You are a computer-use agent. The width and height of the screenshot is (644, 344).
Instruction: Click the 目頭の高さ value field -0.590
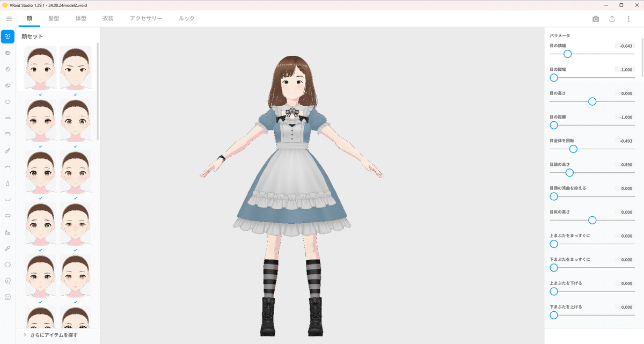click(625, 165)
